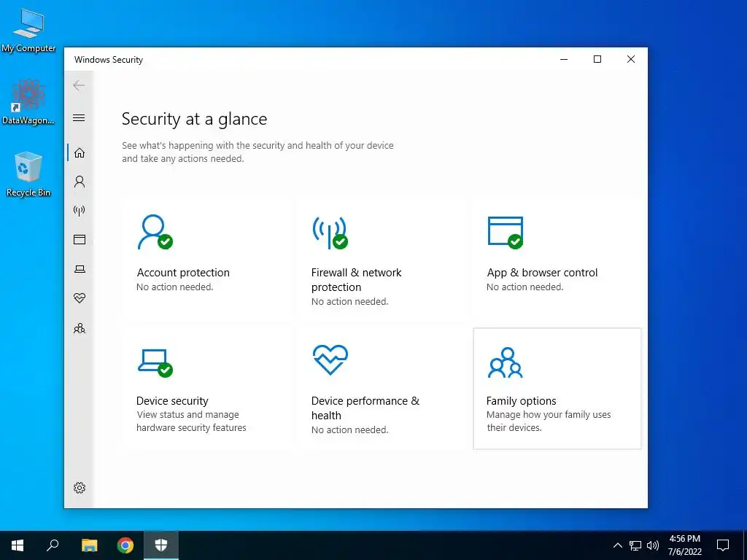
Task: Maximize the Windows Security window
Action: click(x=597, y=60)
